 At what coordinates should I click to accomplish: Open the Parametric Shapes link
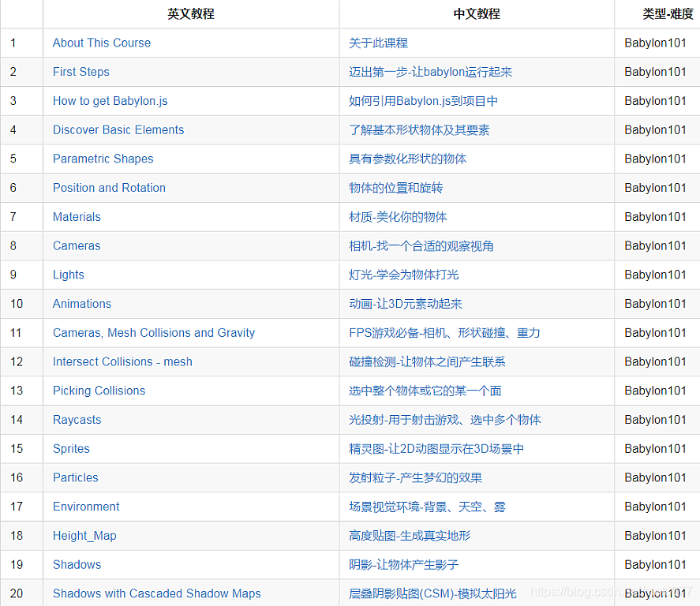[103, 159]
